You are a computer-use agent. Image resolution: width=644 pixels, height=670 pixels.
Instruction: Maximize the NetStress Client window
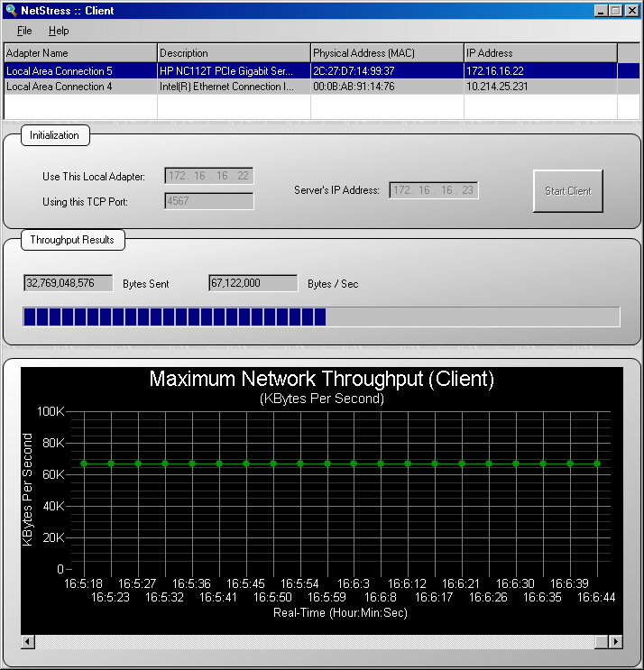616,11
